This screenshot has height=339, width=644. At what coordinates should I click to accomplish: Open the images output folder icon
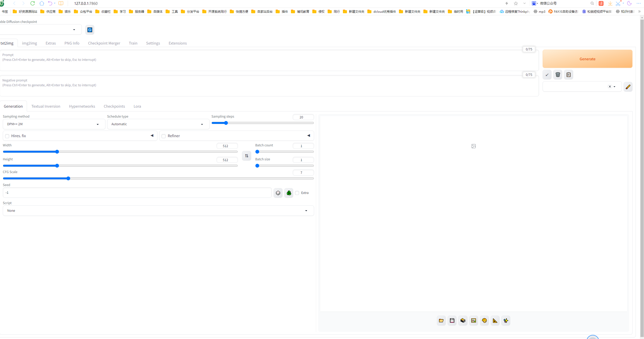(x=441, y=320)
